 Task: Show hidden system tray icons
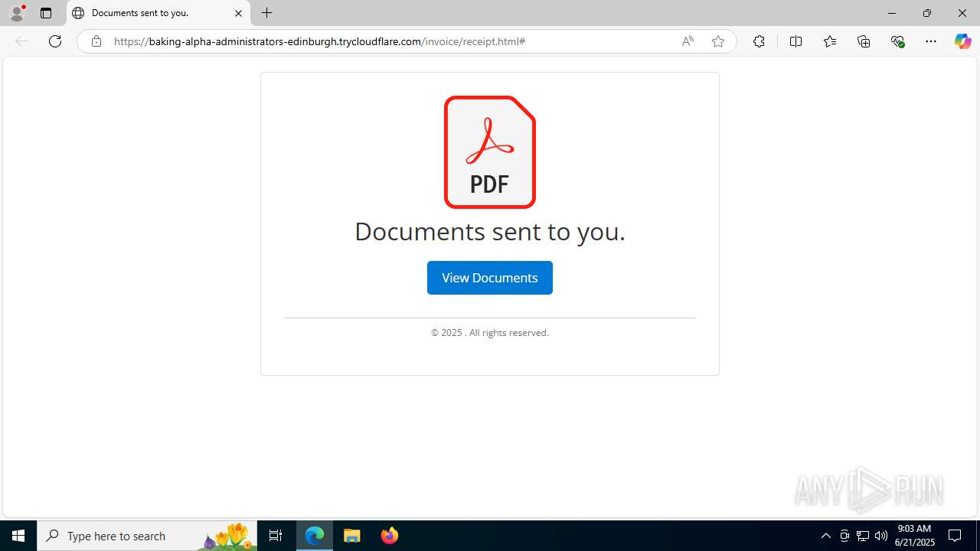pos(825,536)
